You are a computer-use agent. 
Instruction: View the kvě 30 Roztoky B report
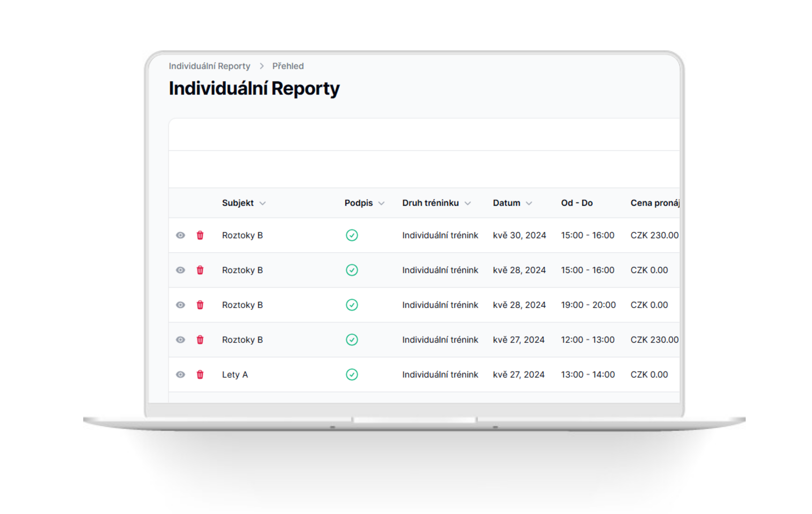coord(180,235)
